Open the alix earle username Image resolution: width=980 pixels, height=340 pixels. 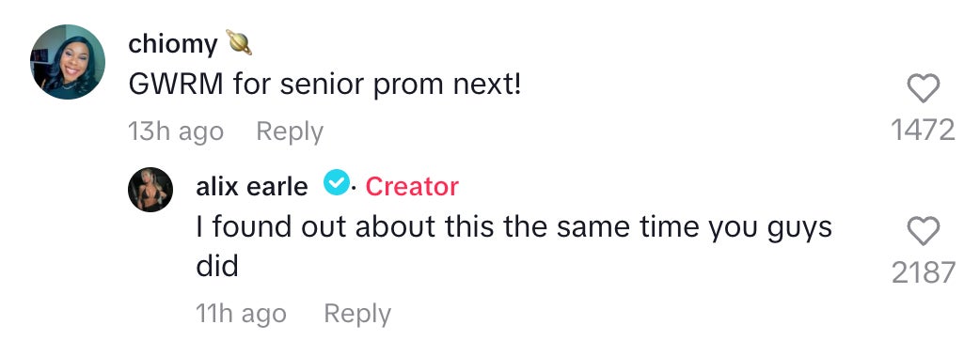(x=252, y=187)
